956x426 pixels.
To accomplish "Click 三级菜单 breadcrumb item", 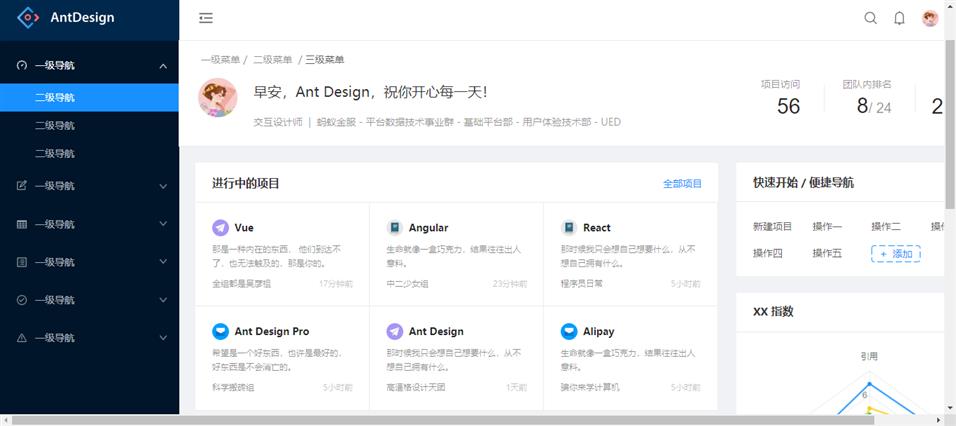I will tap(325, 60).
